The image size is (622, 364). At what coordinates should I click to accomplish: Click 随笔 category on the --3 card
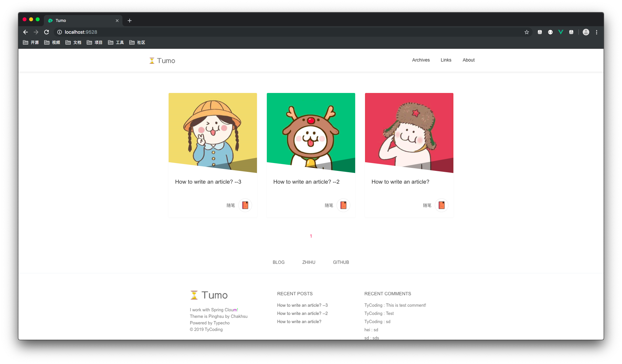[x=231, y=205]
